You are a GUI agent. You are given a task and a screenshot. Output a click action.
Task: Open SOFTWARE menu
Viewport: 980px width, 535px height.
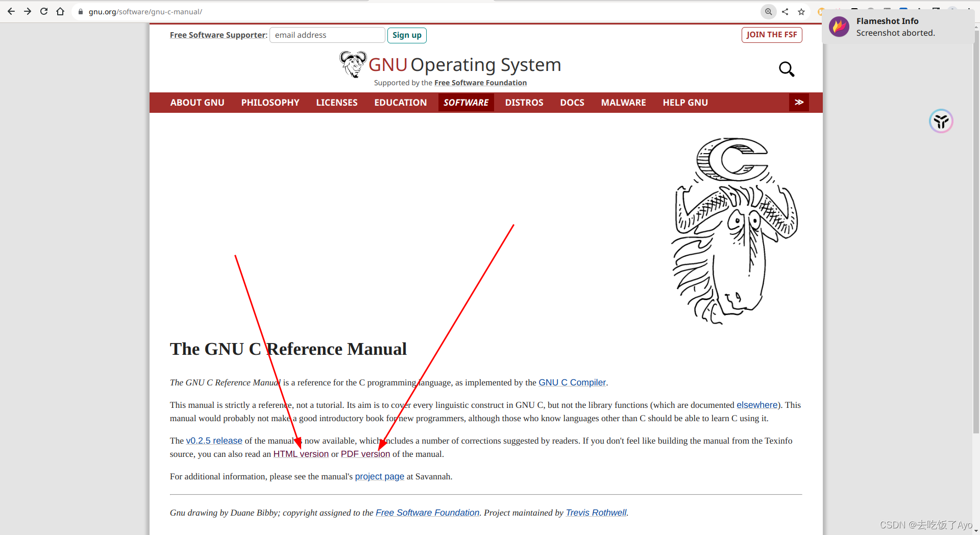click(466, 103)
